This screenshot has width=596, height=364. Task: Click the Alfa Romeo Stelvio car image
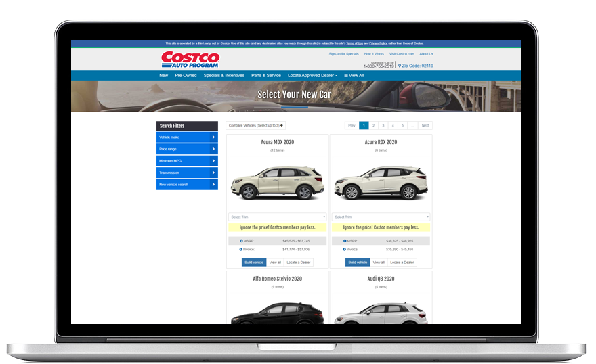(x=278, y=313)
